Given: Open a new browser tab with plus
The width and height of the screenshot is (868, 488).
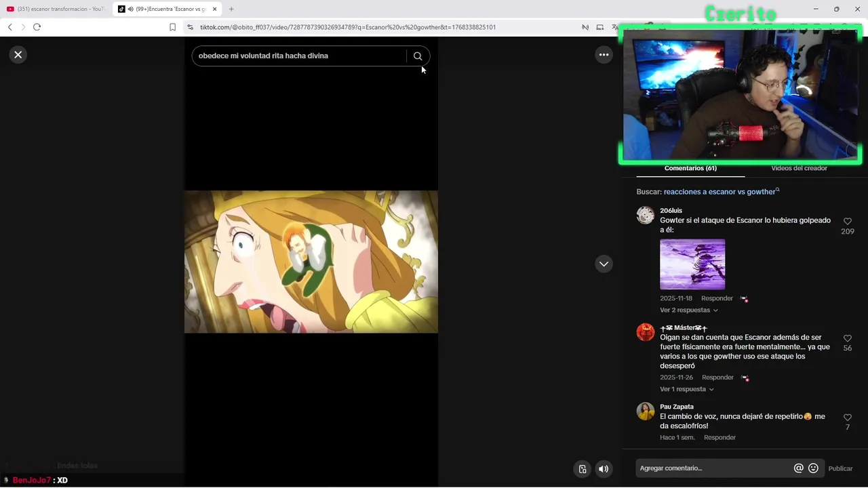Looking at the screenshot, I should [231, 9].
